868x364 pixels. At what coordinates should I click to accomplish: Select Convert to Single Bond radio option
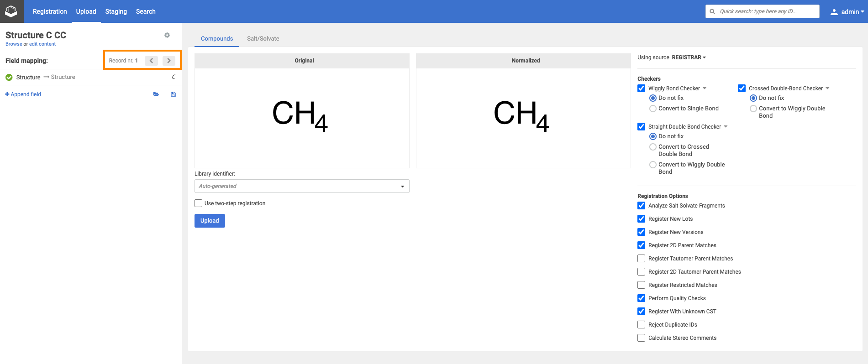pyautogui.click(x=653, y=109)
